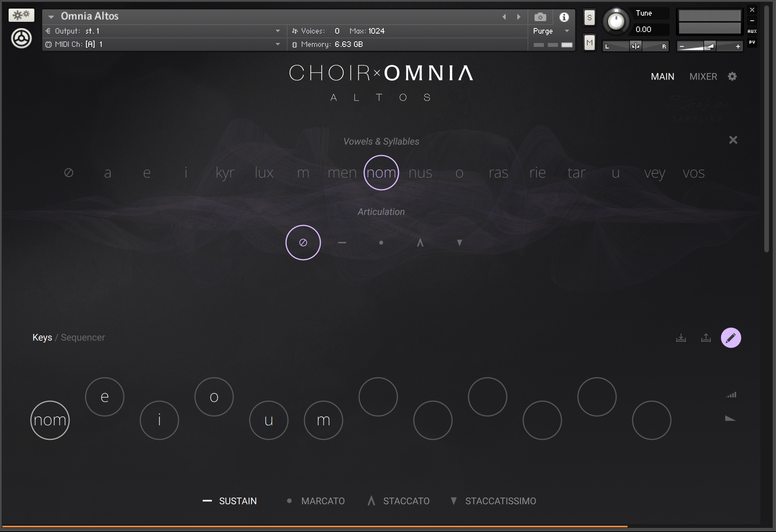Click the export preset upload icon
Screen dimensions: 776x532
tap(706, 337)
